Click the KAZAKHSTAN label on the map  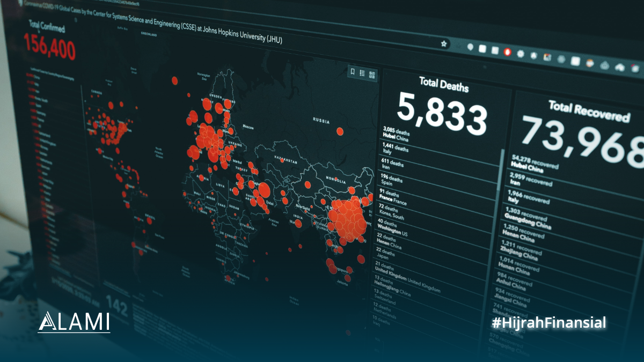(x=285, y=160)
